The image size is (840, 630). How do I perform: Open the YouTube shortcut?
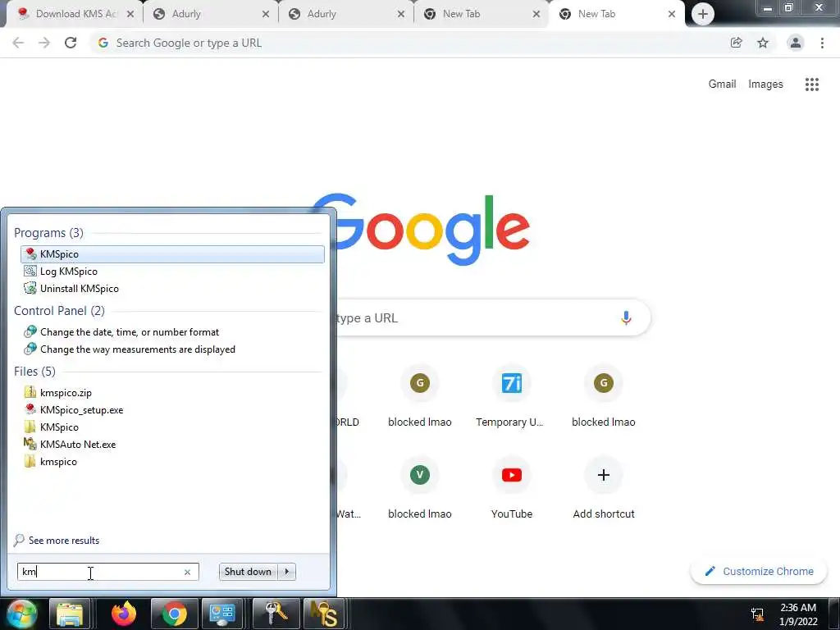tap(512, 489)
